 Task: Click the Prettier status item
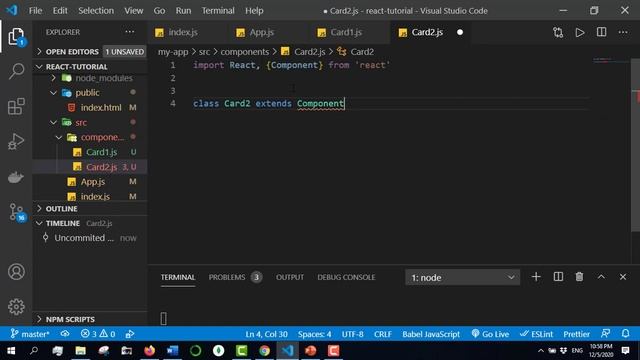[x=576, y=334]
